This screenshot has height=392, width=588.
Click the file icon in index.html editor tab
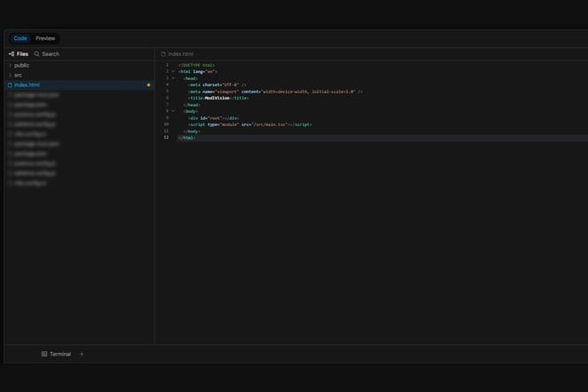[x=163, y=54]
